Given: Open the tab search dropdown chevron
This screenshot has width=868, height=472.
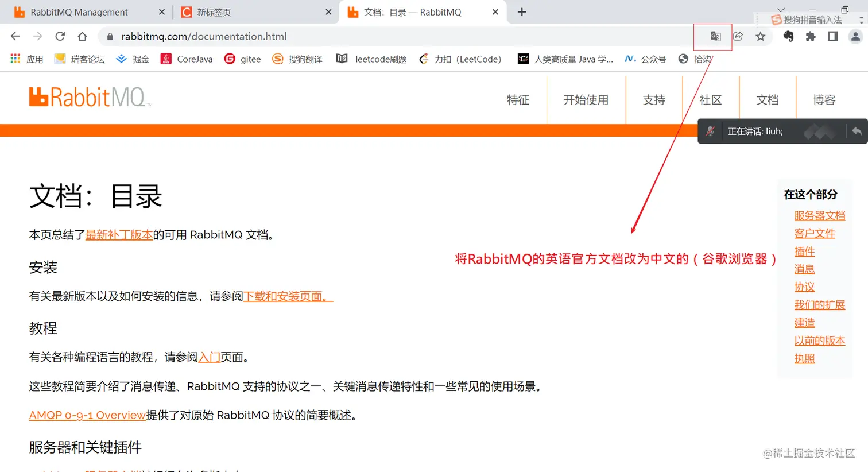Looking at the screenshot, I should click(781, 9).
